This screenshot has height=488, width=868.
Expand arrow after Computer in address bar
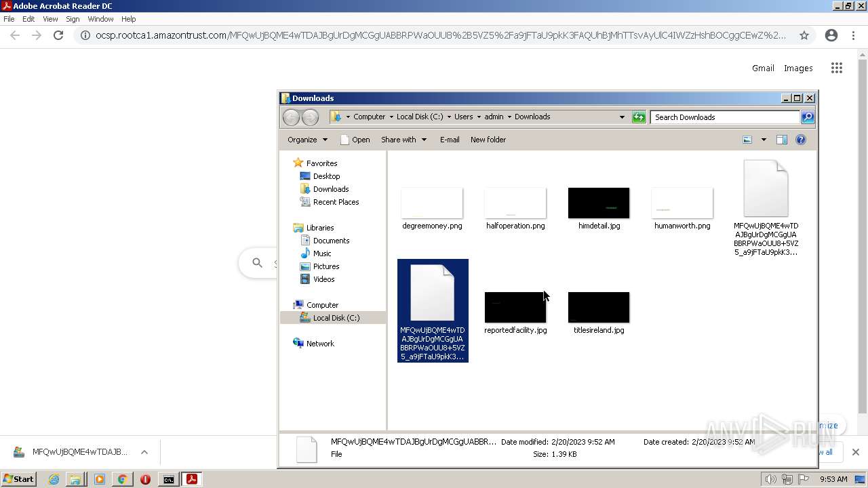391,117
